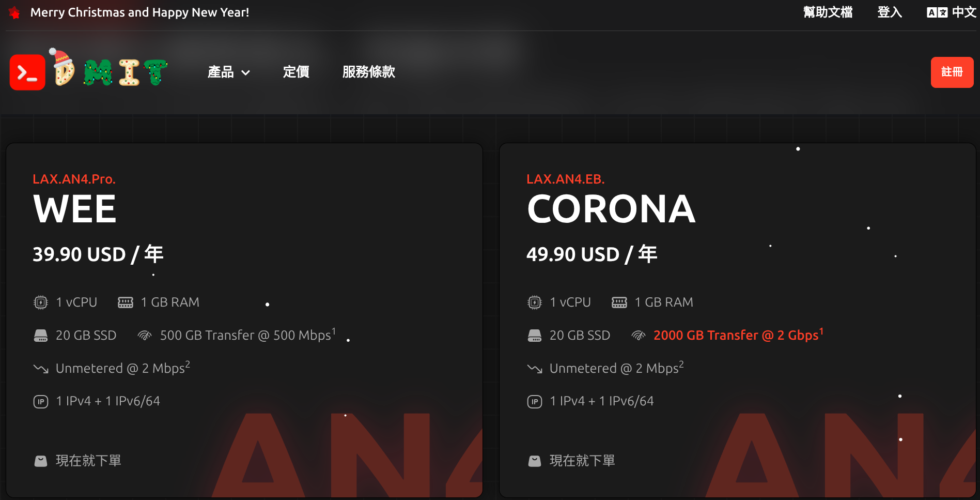Click the WEE plan shopping bag icon
This screenshot has height=500, width=980.
pos(41,461)
